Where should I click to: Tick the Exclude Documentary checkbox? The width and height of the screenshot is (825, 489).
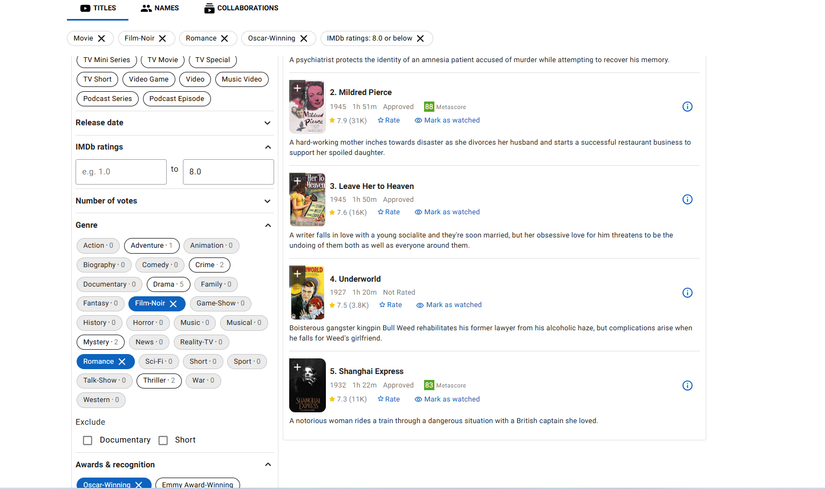click(87, 440)
